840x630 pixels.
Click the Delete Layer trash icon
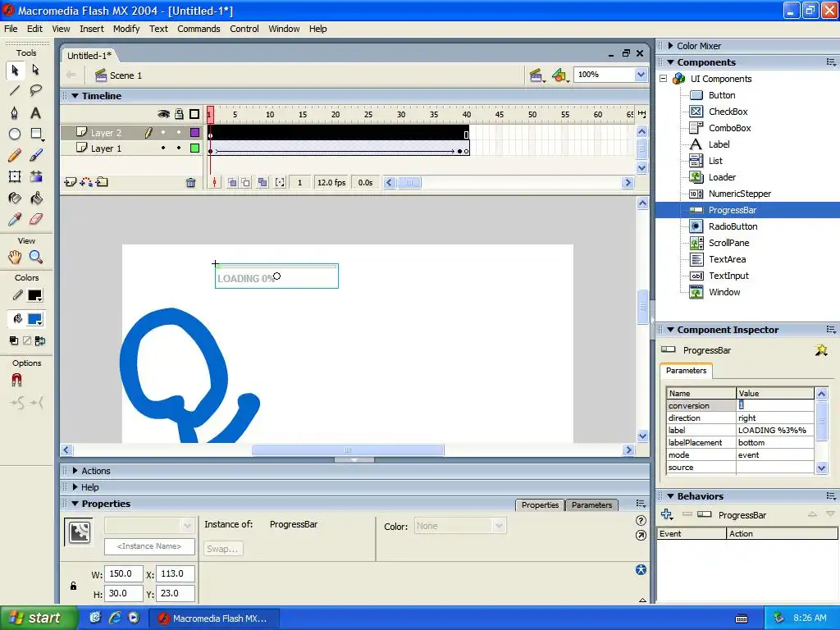pyautogui.click(x=190, y=183)
